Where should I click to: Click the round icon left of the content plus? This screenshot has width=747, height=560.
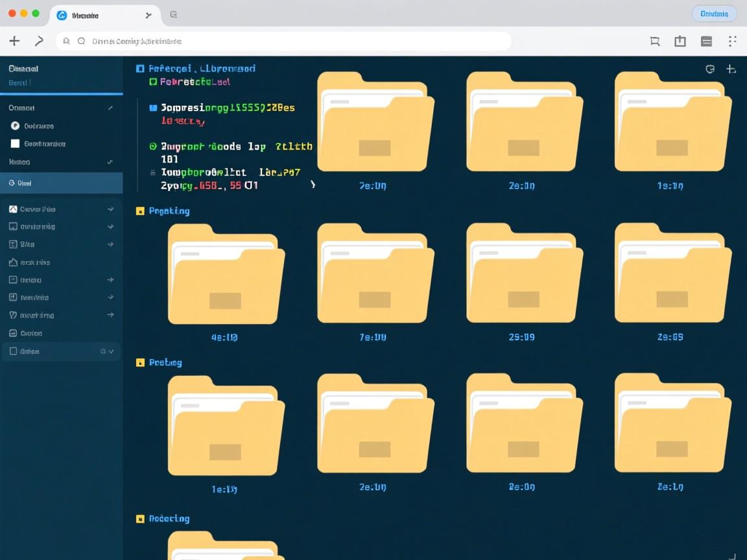click(x=710, y=69)
